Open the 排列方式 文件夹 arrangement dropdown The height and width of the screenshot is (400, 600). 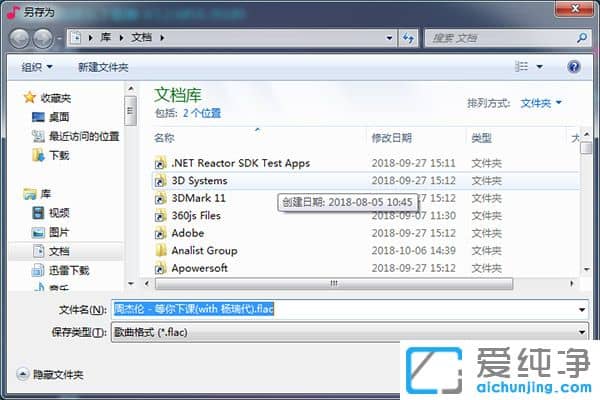coord(541,103)
